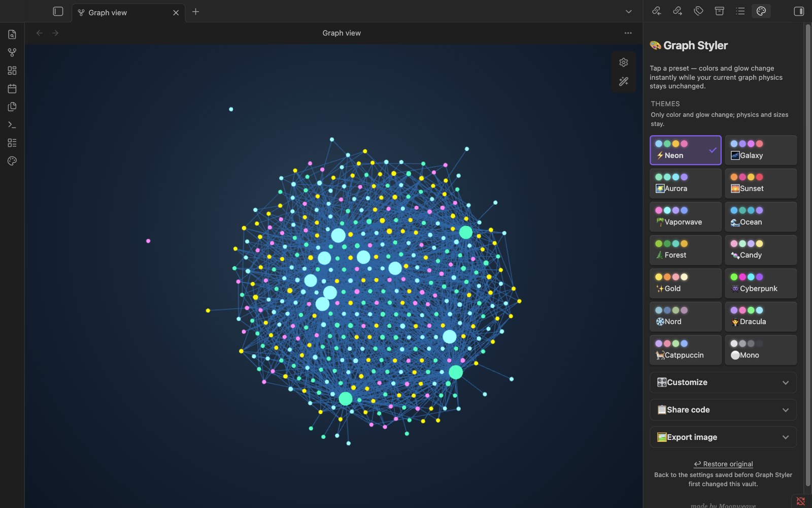Apply the Candy color theme
This screenshot has width=812, height=508.
(x=761, y=250)
